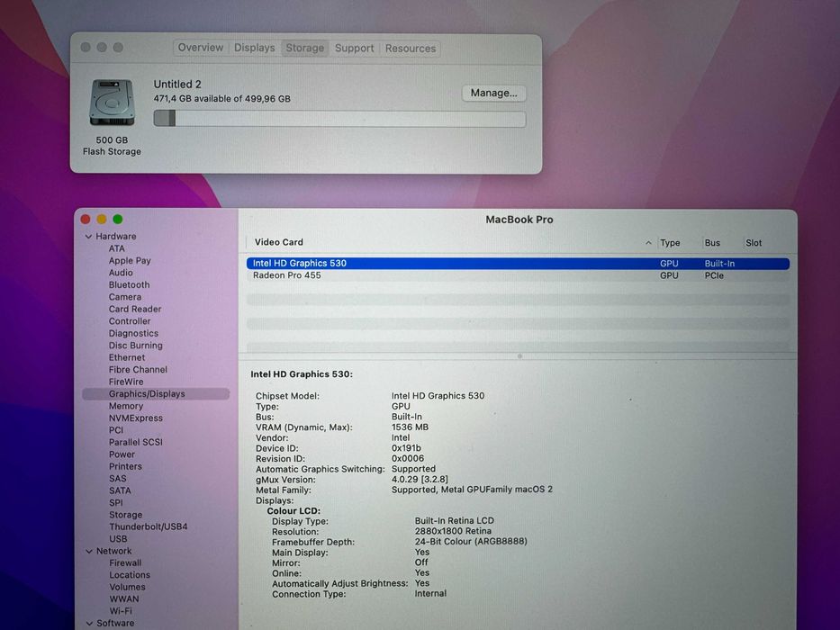Select NVMExpress in the sidebar
Screen dimensions: 840x630
(136, 418)
